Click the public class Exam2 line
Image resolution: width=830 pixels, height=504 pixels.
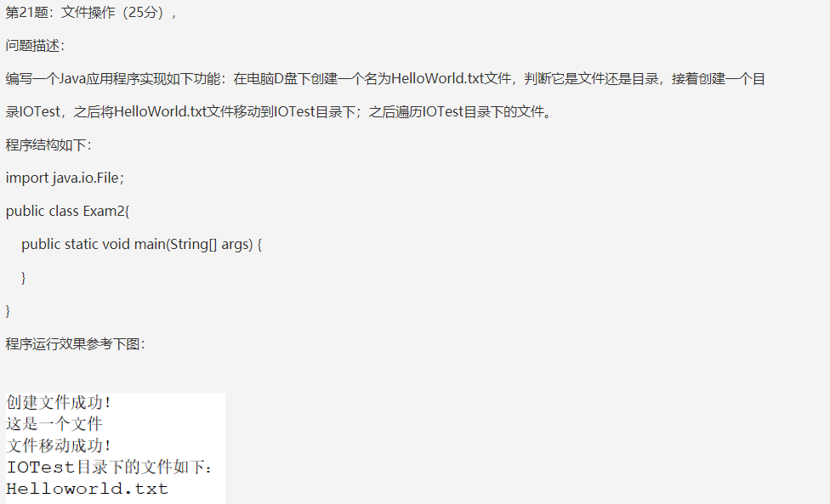[67, 211]
